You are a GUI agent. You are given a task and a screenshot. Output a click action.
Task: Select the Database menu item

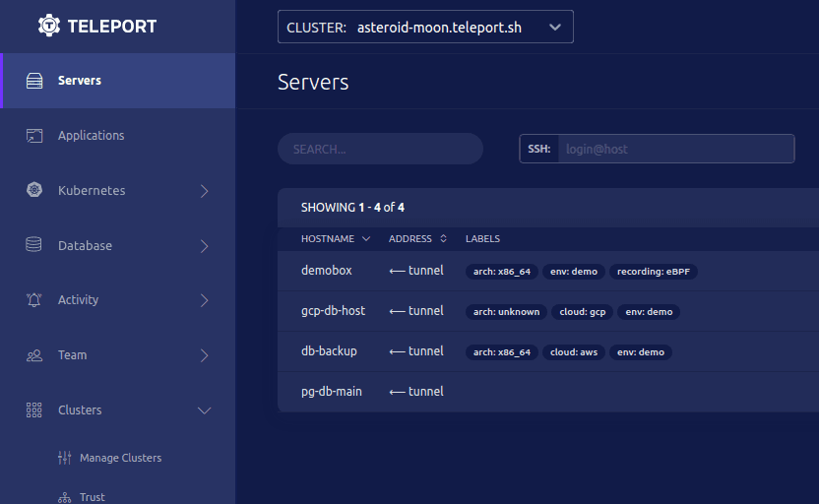pyautogui.click(x=118, y=245)
